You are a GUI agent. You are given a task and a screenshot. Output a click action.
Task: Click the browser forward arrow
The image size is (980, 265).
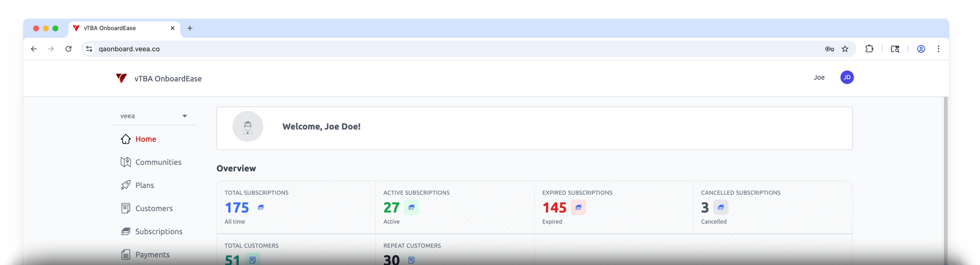(51, 49)
